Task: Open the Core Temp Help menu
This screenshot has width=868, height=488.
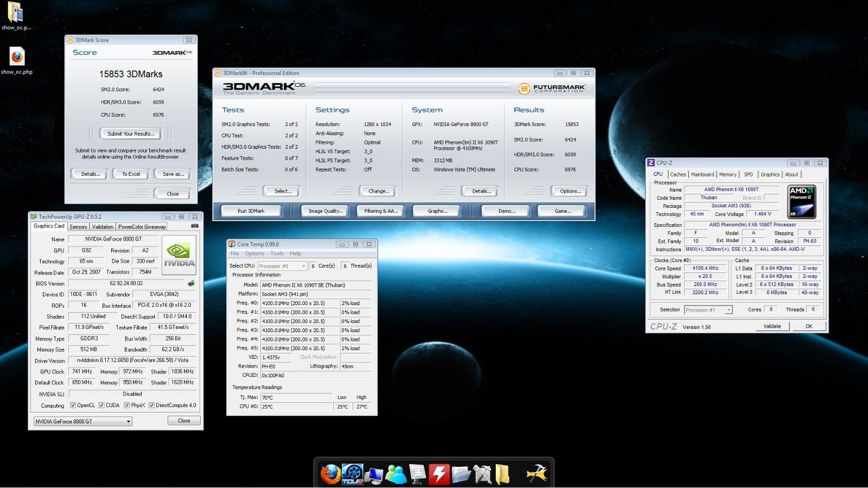Action: pyautogui.click(x=295, y=253)
